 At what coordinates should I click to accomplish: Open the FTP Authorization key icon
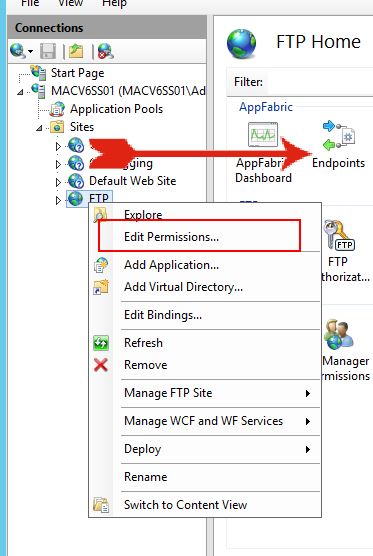coord(339,235)
